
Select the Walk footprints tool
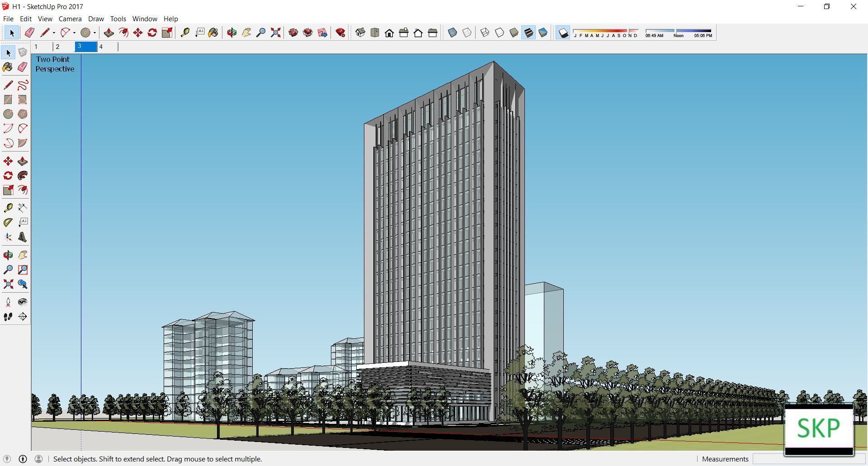(x=8, y=316)
